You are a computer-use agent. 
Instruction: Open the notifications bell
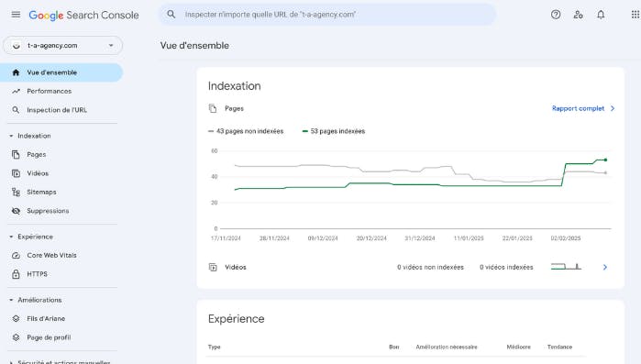coord(601,15)
